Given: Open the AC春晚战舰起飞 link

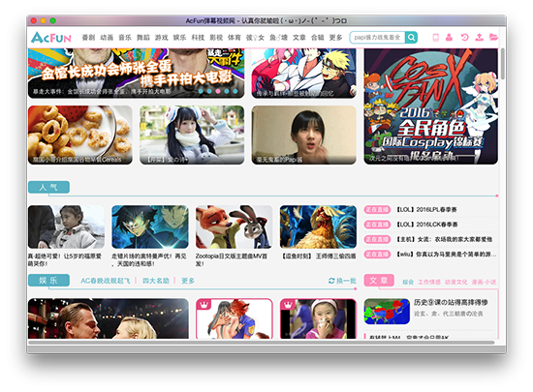Looking at the screenshot, I should (x=106, y=281).
